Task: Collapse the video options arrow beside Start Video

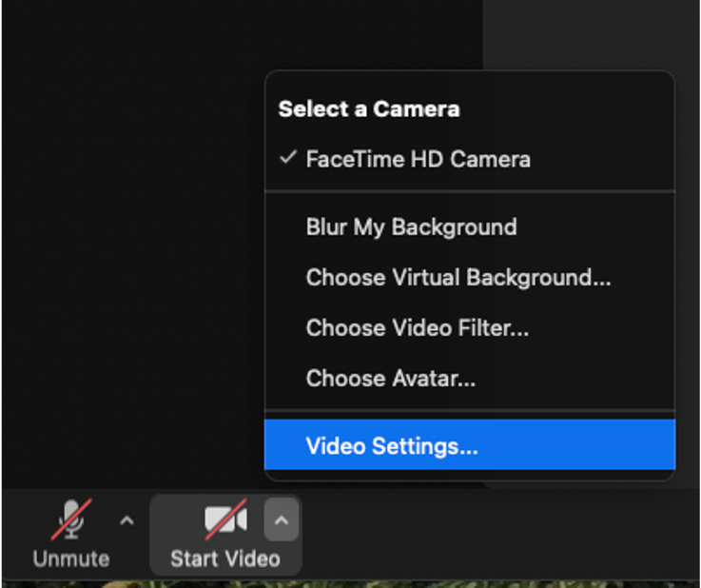Action: [x=282, y=520]
